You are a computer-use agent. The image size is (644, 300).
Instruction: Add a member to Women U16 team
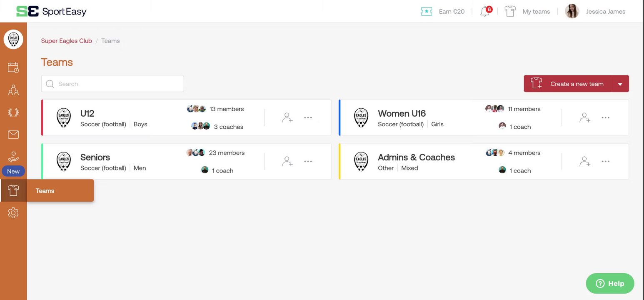pyautogui.click(x=585, y=117)
